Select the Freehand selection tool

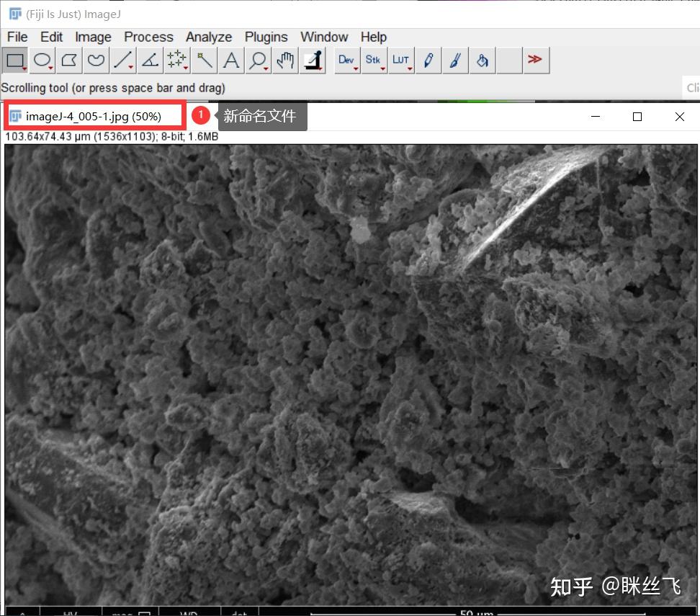click(x=96, y=61)
